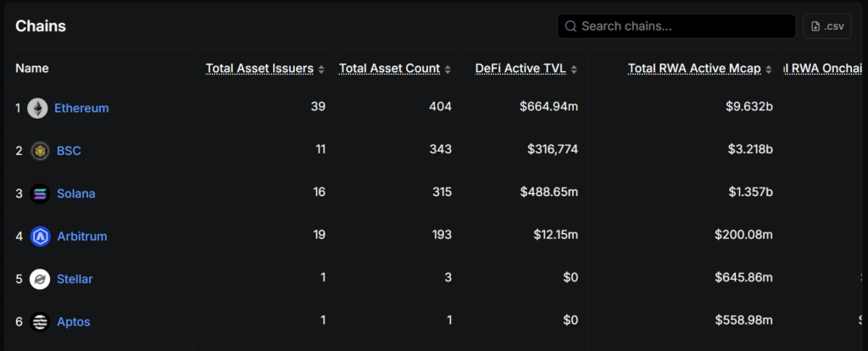868x351 pixels.
Task: Click the partially visible RWA Onchain column header
Action: [x=823, y=69]
